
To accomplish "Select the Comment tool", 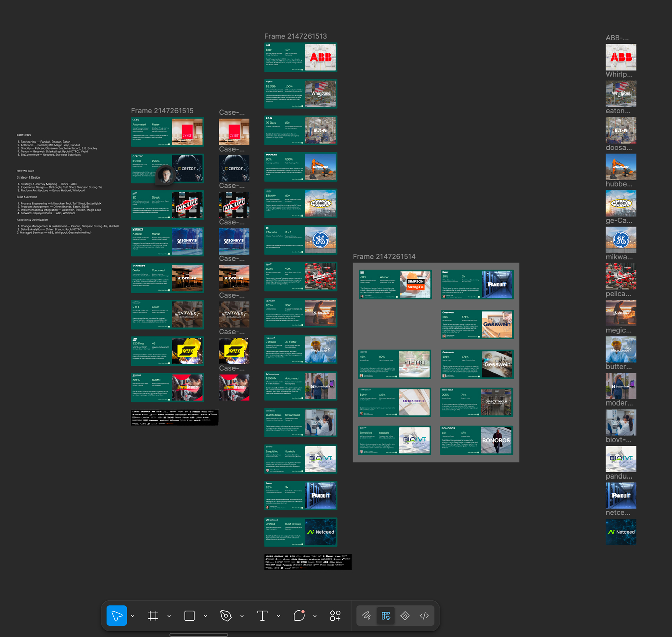I will [x=299, y=616].
